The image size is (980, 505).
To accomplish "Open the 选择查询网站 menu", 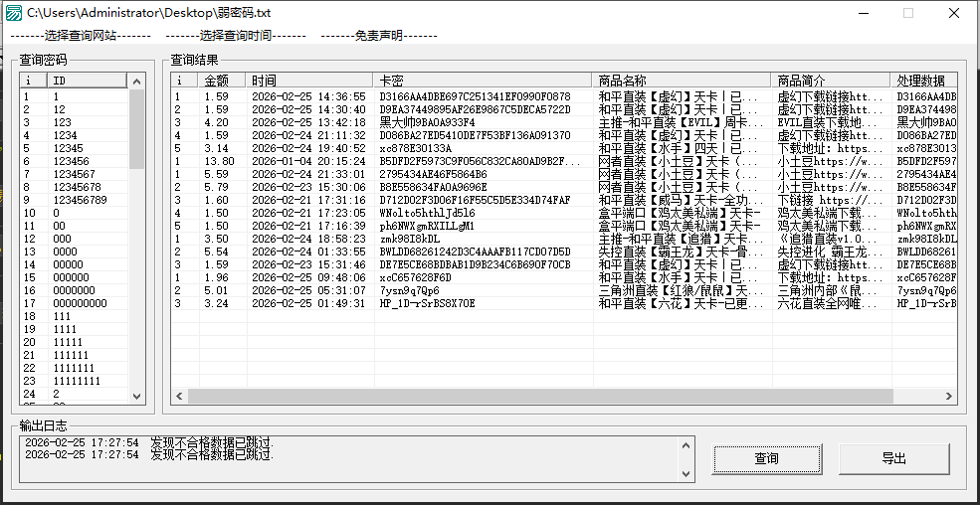I will pos(80,36).
